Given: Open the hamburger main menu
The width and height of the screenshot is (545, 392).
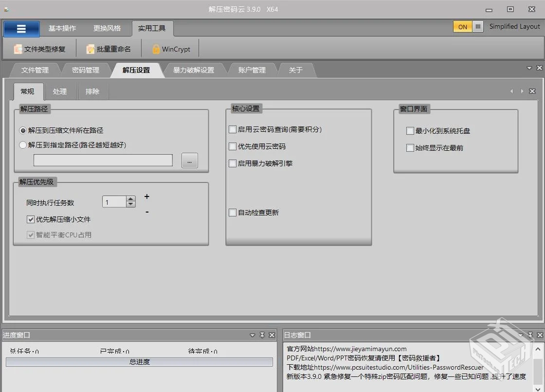Looking at the screenshot, I should coord(21,29).
